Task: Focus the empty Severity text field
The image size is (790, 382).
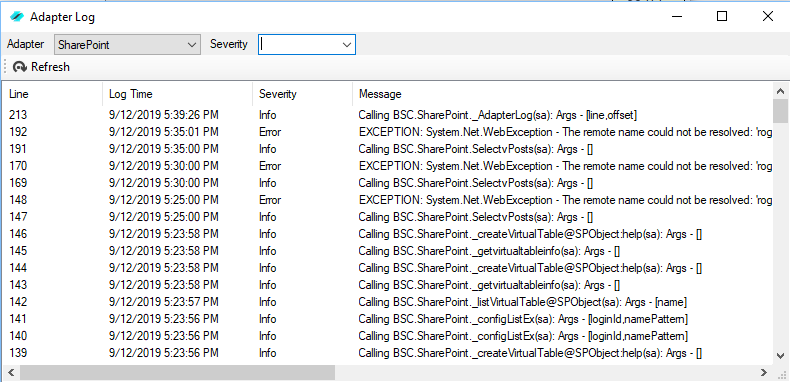Action: coord(299,44)
